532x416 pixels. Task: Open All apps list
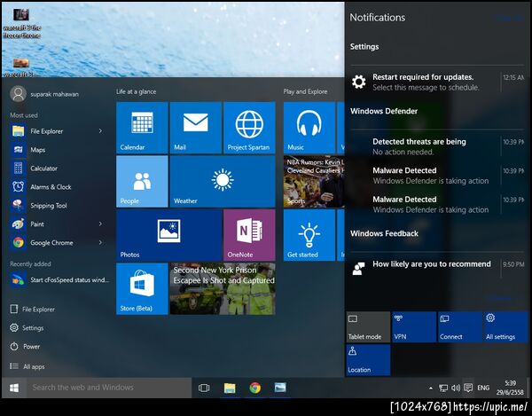tap(35, 365)
